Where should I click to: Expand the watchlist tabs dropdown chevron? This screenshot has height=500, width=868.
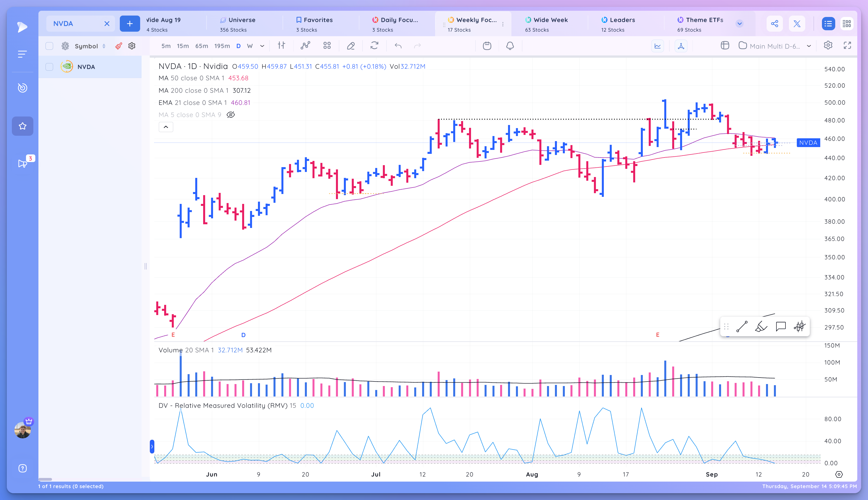[740, 24]
